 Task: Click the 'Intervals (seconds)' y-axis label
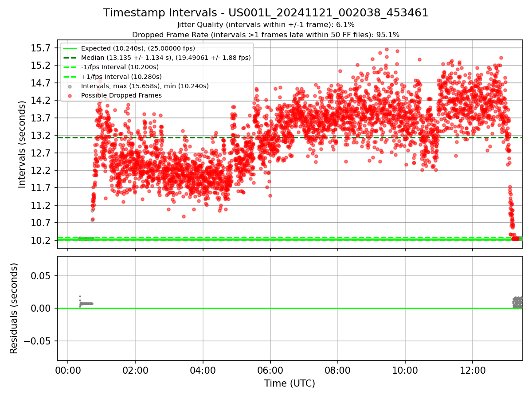coord(22,144)
